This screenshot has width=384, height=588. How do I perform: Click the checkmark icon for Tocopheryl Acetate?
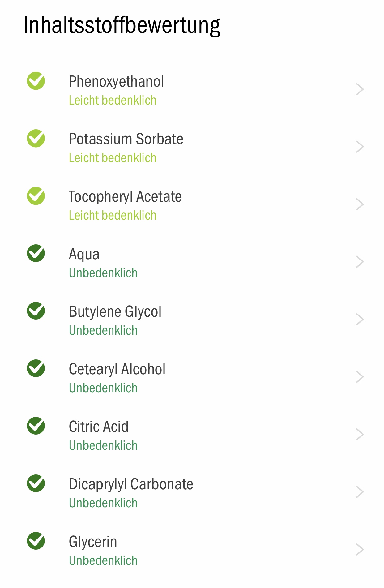[x=36, y=196]
